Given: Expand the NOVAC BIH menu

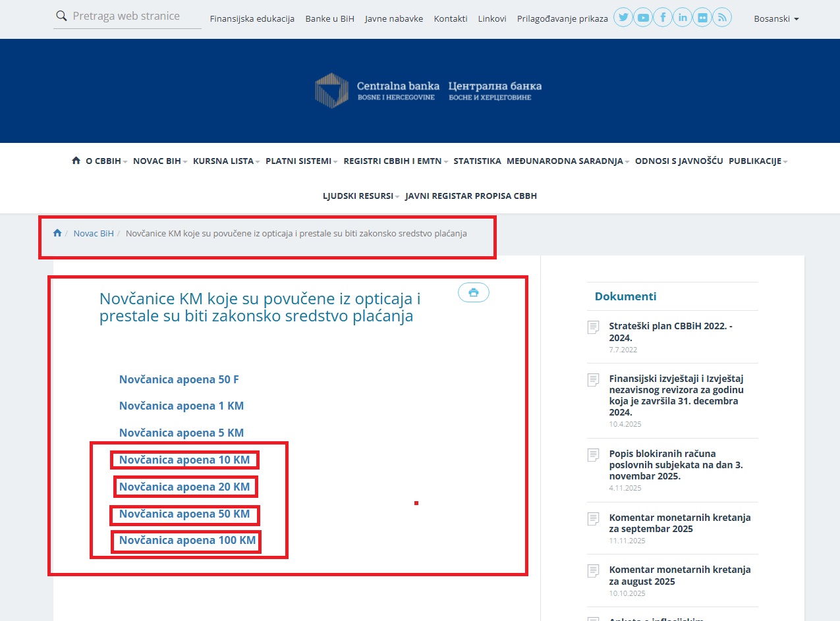Looking at the screenshot, I should 159,161.
